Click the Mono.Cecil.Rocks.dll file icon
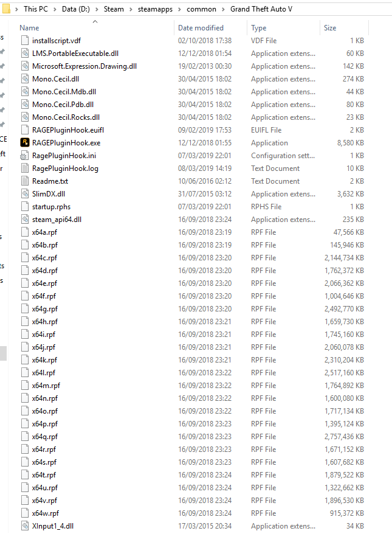This screenshot has height=545, width=392. pos(25,117)
